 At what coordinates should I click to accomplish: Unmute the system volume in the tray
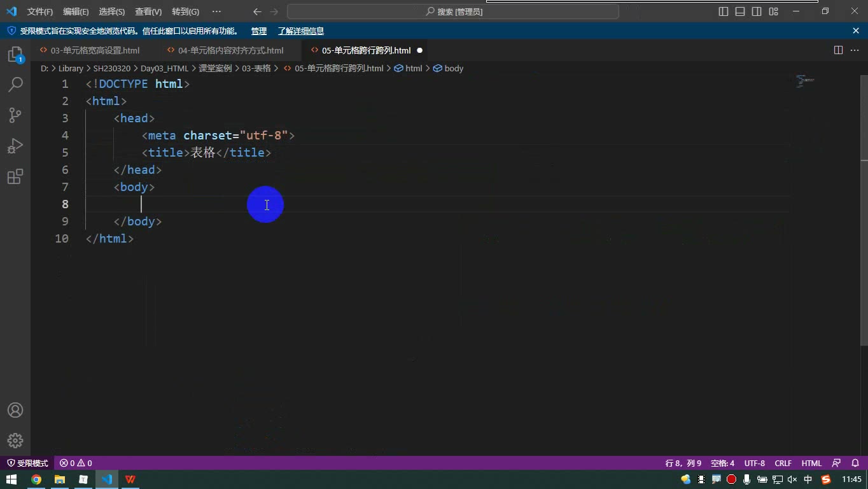792,479
